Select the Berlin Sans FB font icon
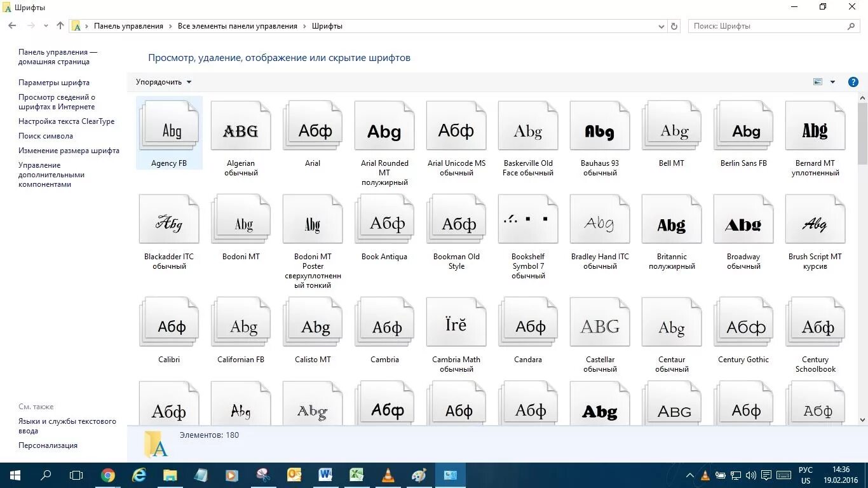 [743, 125]
